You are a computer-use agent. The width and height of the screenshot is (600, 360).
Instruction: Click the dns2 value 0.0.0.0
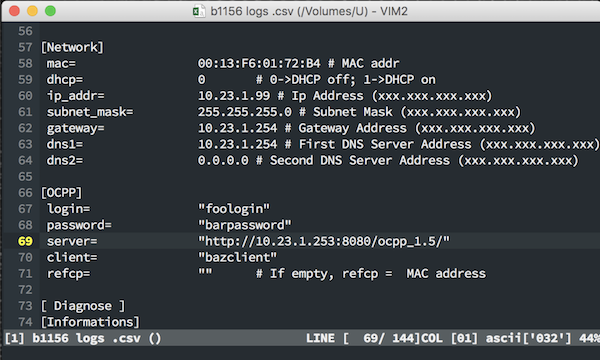click(x=223, y=160)
